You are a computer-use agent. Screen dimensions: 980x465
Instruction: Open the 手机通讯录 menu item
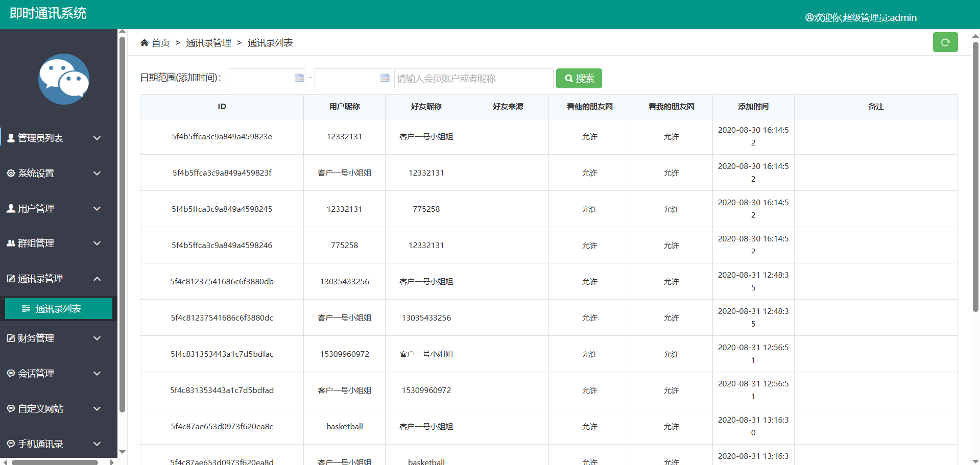point(41,444)
